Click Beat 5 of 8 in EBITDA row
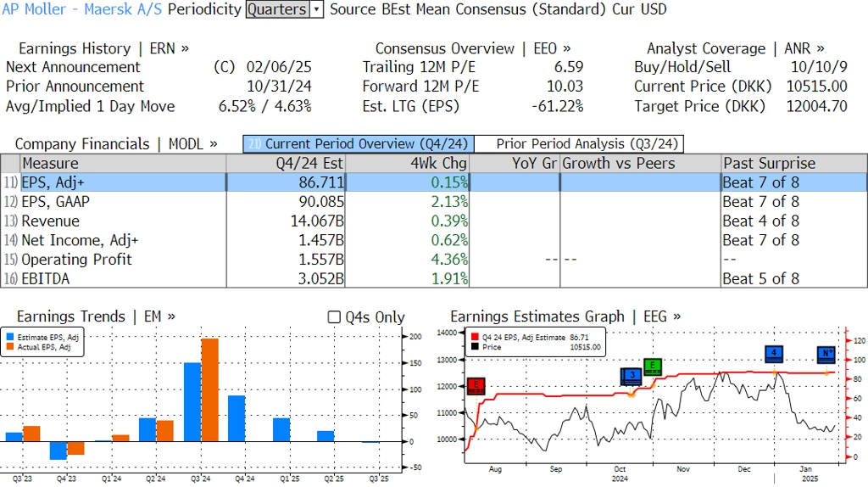Viewport: 868px width, 487px height. 761,278
